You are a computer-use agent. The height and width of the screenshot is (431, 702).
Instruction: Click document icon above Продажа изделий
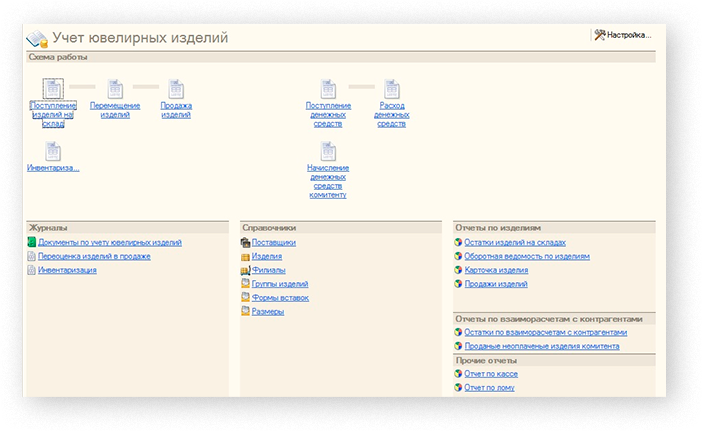coord(176,89)
